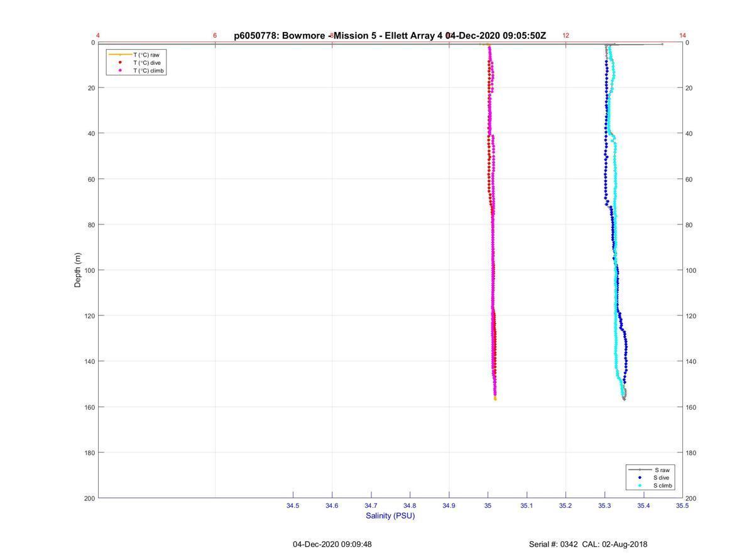
Task: Click right depth axis tick 40
Action: point(689,133)
